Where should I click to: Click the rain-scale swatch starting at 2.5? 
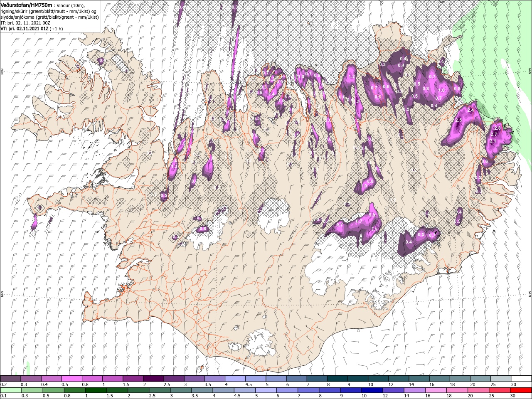[160, 390]
